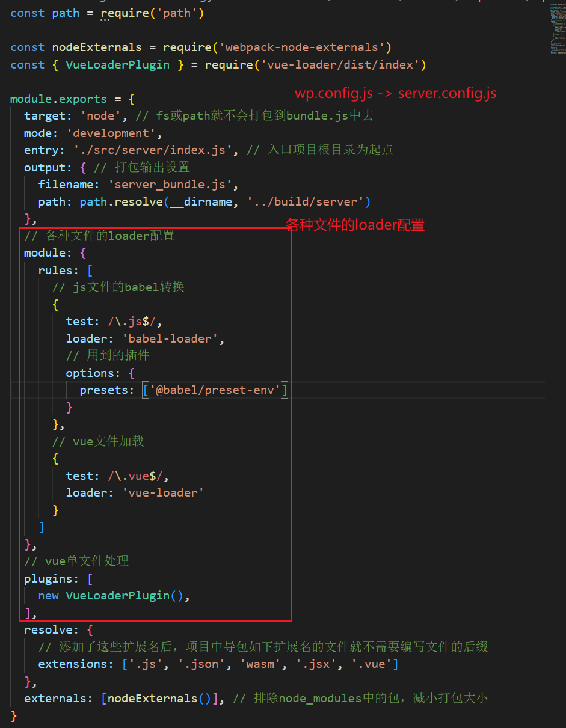
Task: Click the "options" property key
Action: [90, 373]
